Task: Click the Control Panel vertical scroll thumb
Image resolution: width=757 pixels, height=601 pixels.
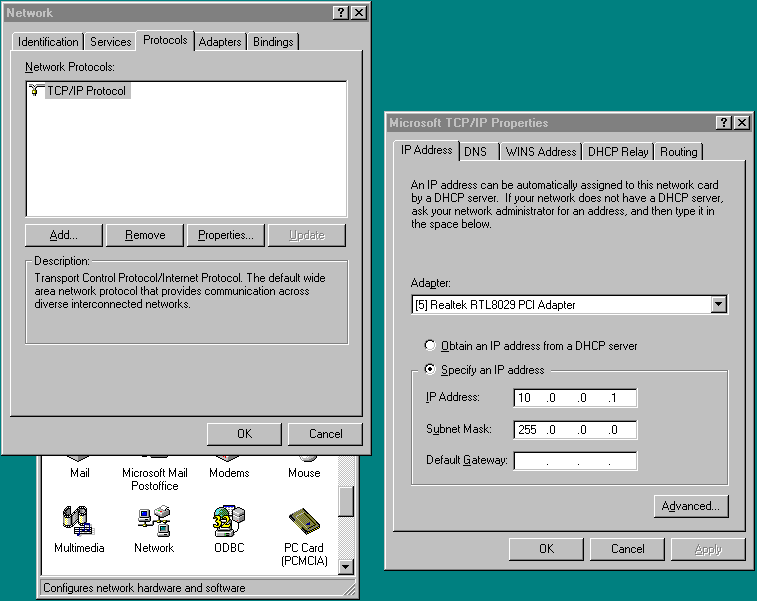Action: (x=346, y=502)
